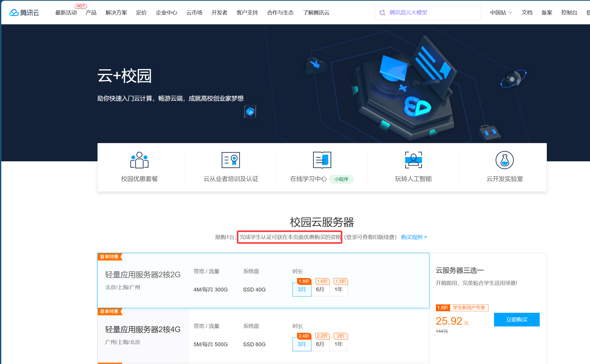Image resolution: width=590 pixels, height=364 pixels.
Task: Click 云开发实验室 label
Action: coord(505,179)
